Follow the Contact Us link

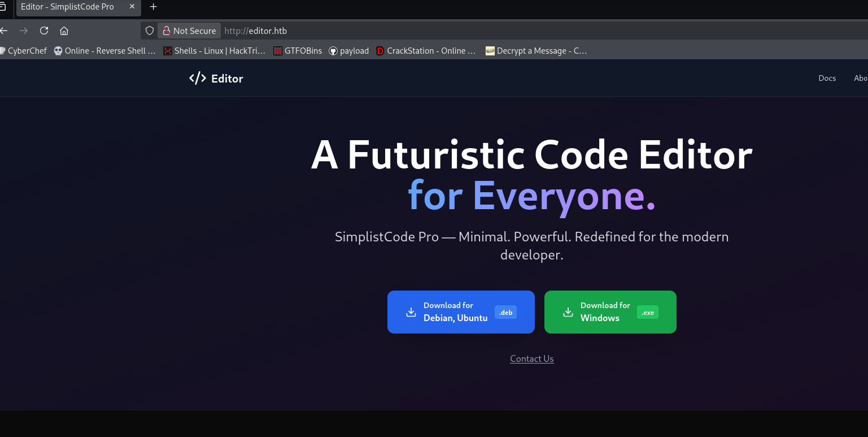click(531, 358)
